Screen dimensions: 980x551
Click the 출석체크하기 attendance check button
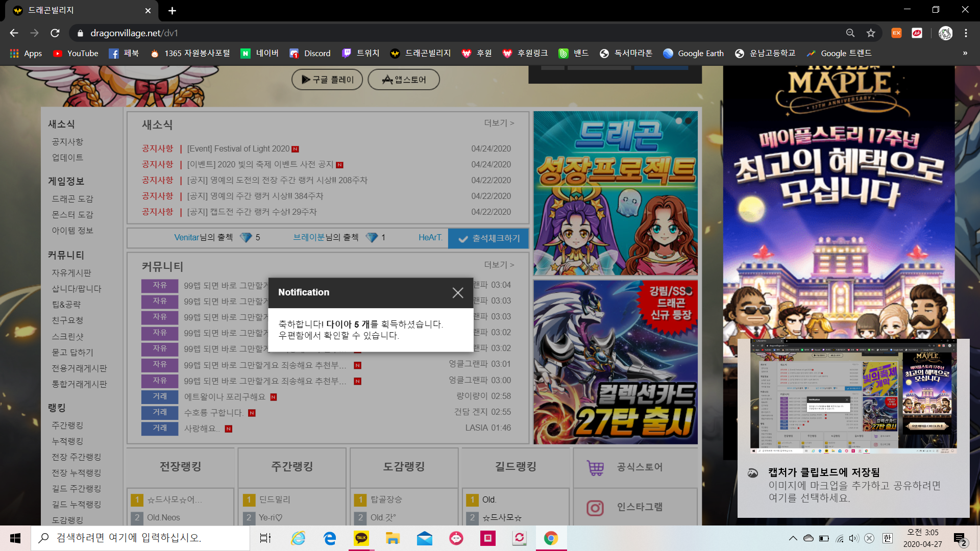(x=488, y=238)
